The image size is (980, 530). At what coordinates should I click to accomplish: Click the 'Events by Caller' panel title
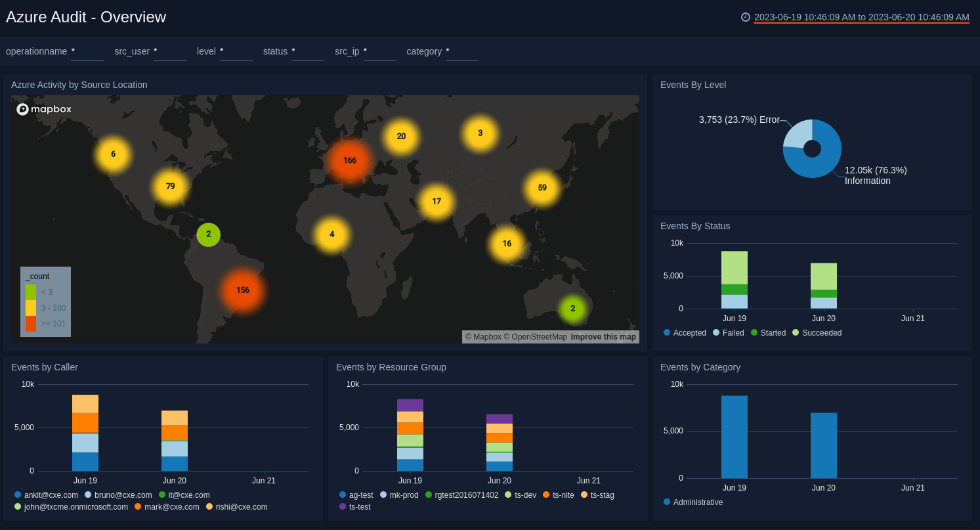(45, 367)
